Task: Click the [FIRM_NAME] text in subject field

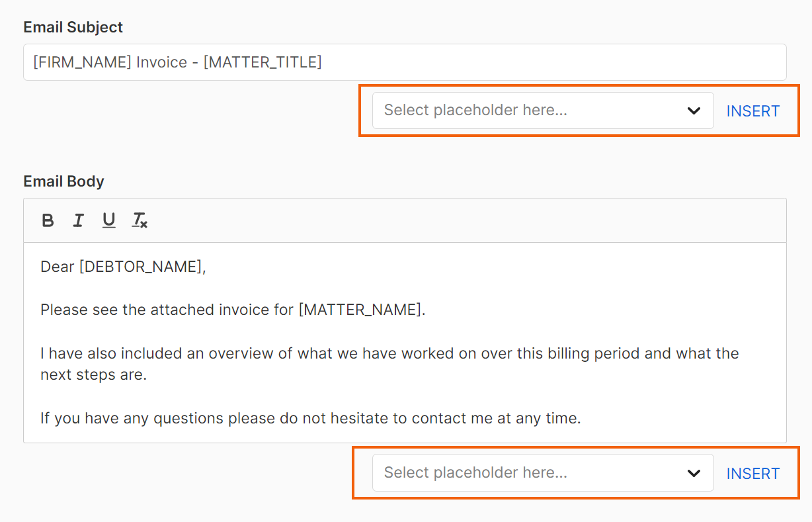Action: tap(83, 62)
